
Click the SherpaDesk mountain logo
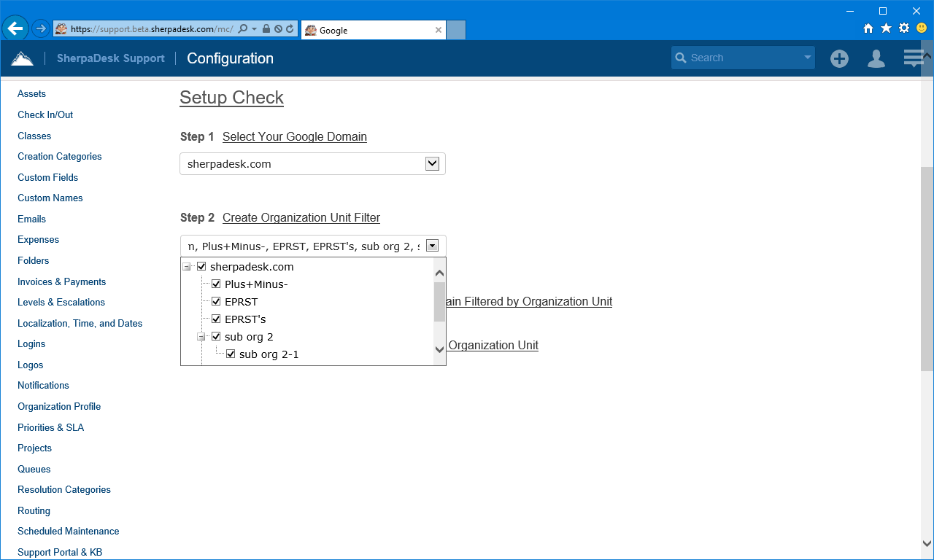coord(22,57)
